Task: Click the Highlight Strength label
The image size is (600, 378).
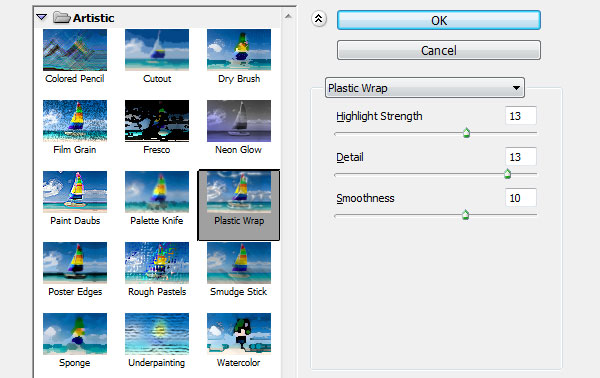Action: 379,116
